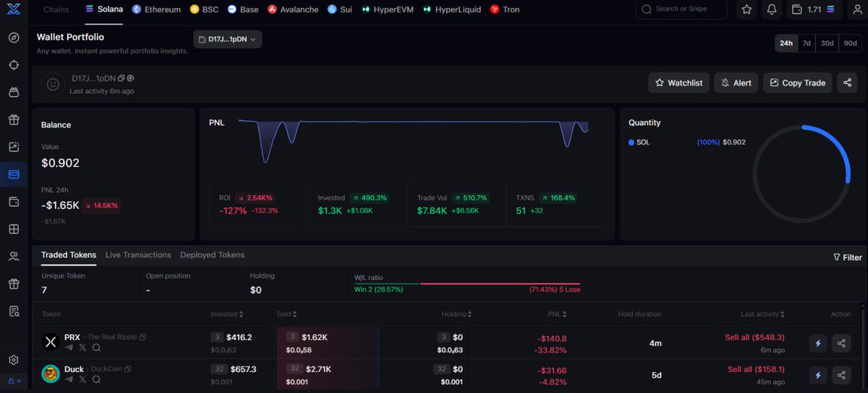Screen dimensions: 868x393
Task: Sort by Holding column
Action: pos(456,314)
